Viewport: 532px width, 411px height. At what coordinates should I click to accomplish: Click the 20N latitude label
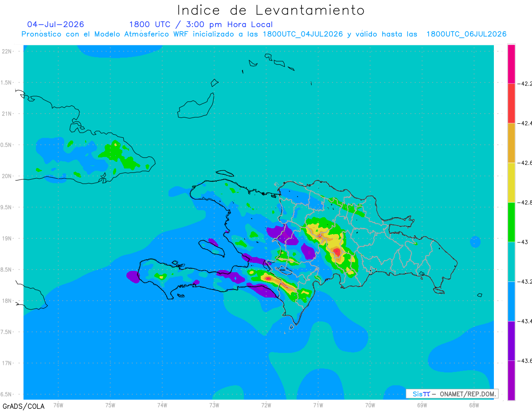(8, 176)
